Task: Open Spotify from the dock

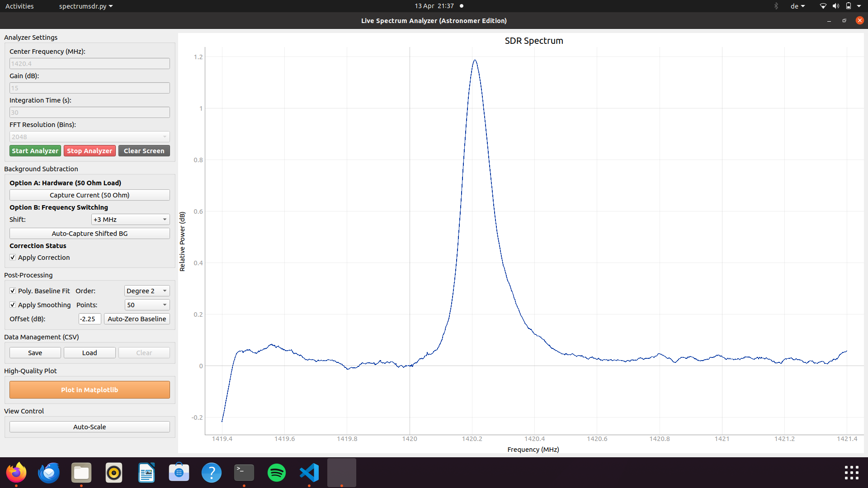Action: tap(277, 473)
